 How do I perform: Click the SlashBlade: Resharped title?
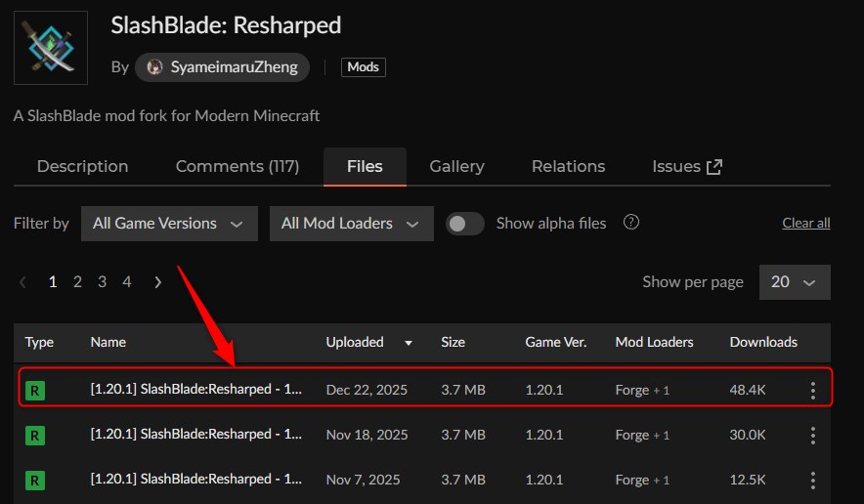pos(226,25)
